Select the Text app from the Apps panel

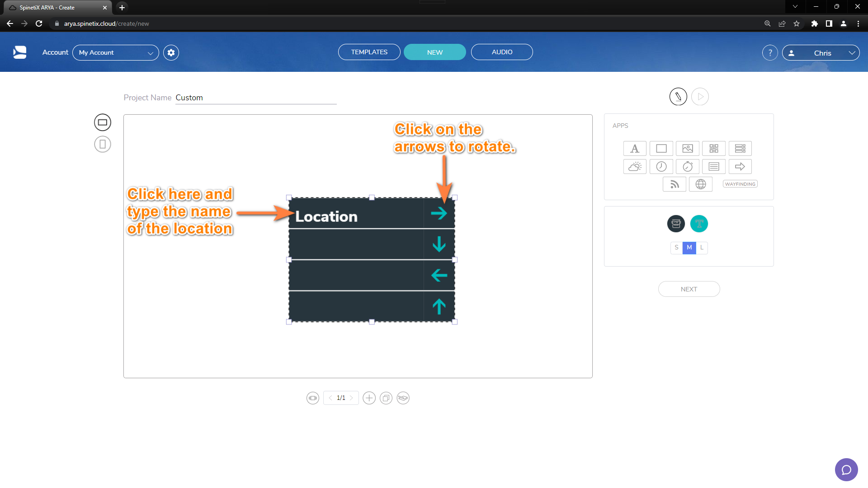635,148
